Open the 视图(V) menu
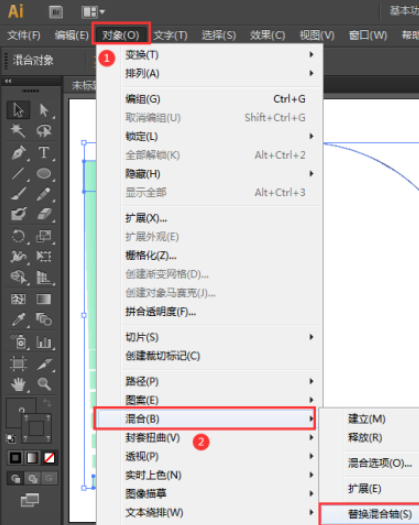The image size is (419, 525). tap(317, 35)
